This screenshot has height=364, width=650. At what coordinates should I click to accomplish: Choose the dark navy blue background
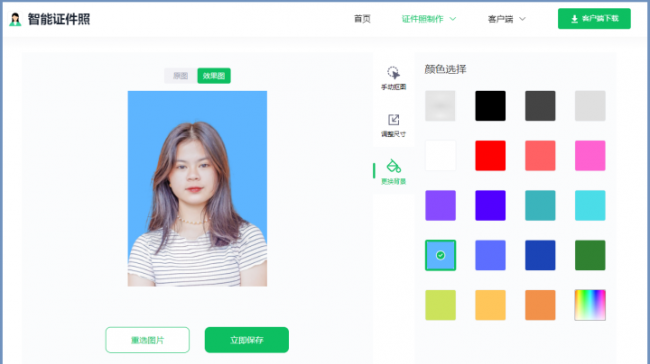540,255
